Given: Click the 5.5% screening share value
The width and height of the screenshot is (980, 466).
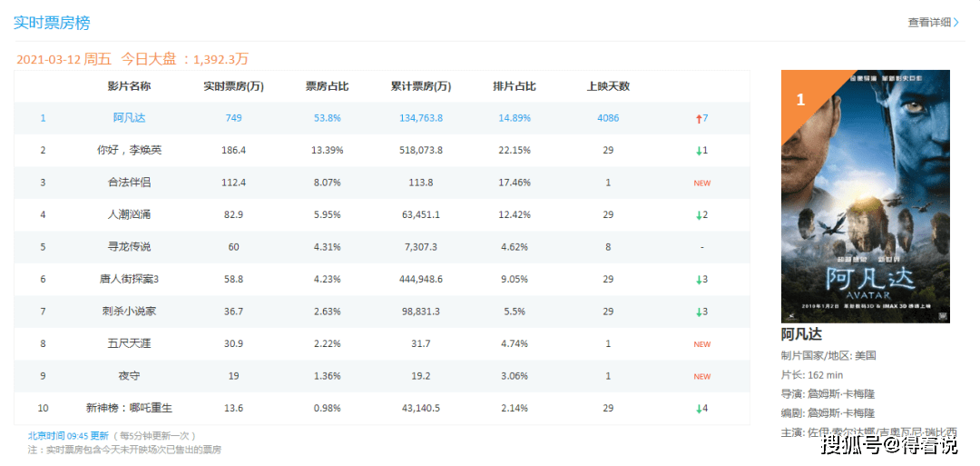Looking at the screenshot, I should tap(514, 312).
